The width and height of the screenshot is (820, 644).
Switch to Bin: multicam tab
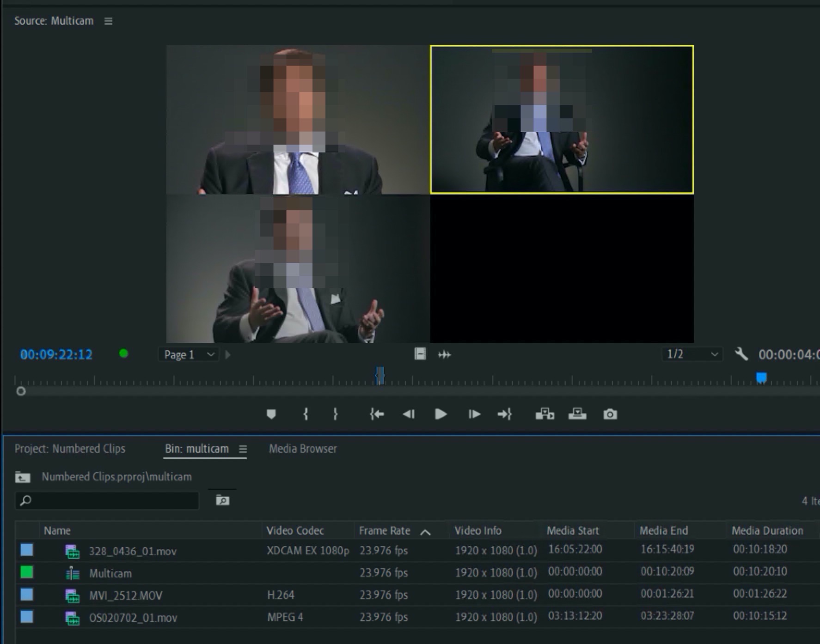pyautogui.click(x=197, y=449)
